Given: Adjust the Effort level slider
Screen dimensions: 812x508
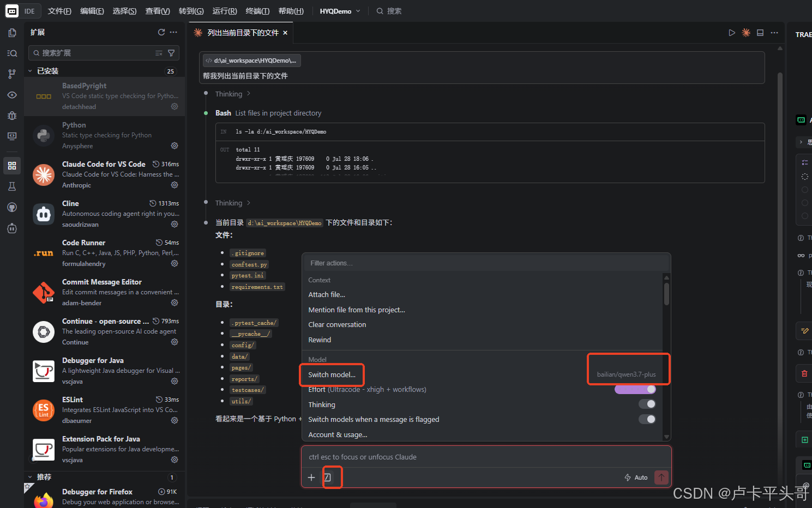Looking at the screenshot, I should [635, 389].
